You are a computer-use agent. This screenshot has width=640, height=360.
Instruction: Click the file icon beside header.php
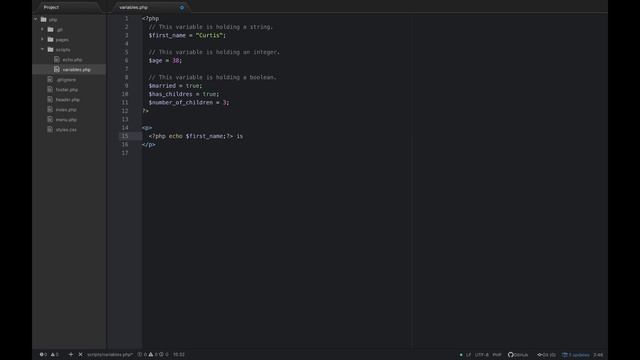[50, 99]
